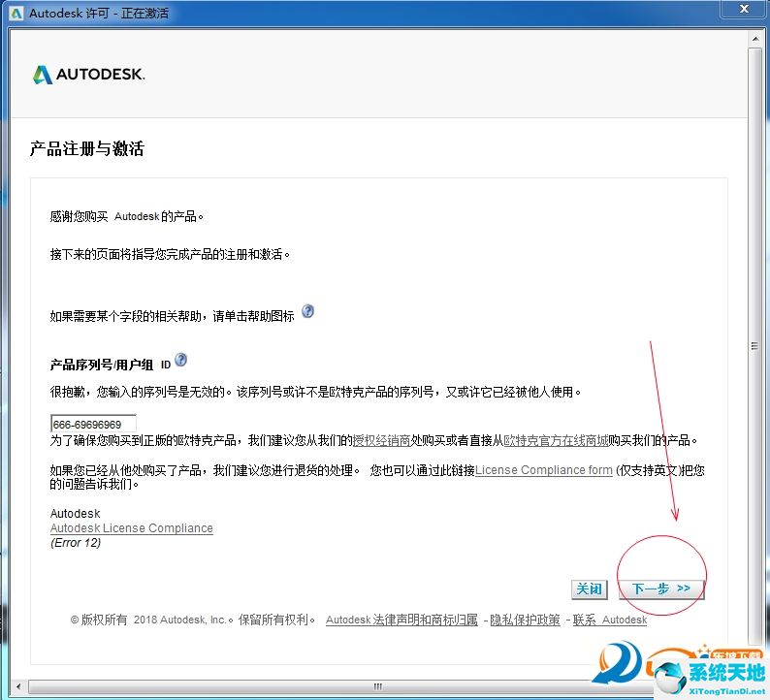Screen dimensions: 770x700
Task: Click the (Error 12) text
Action: (76, 543)
